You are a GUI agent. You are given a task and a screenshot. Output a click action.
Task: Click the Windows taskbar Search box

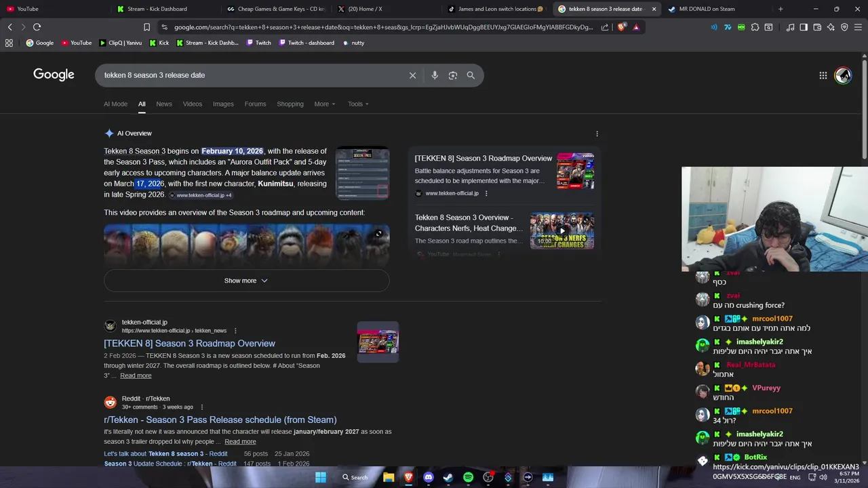355,477
